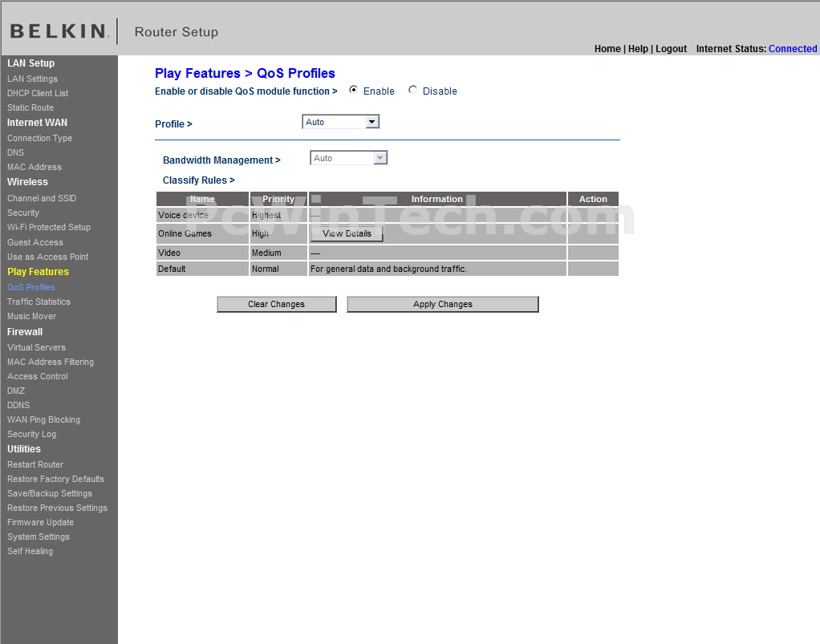Open Use as Access Point page

(47, 257)
